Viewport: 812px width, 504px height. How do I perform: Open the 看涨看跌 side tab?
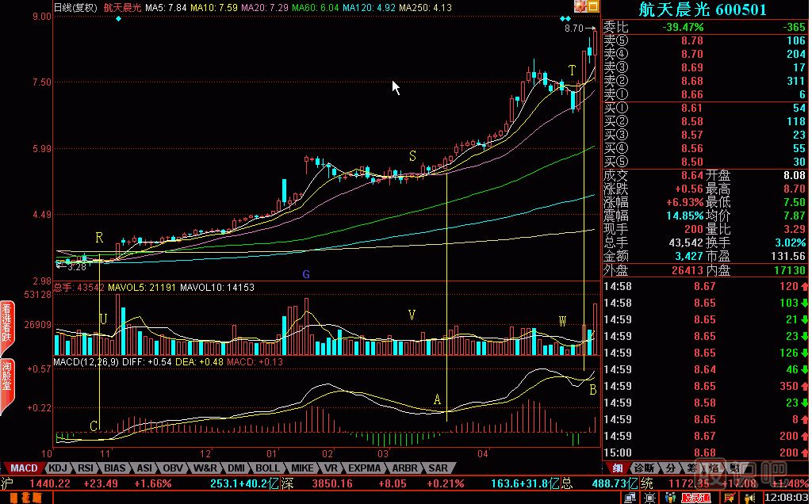[6, 323]
